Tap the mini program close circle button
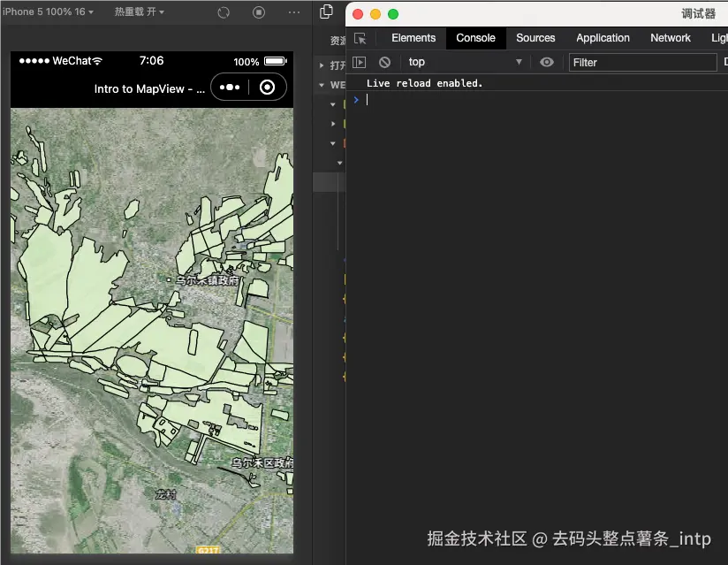This screenshot has width=728, height=565. click(x=269, y=88)
